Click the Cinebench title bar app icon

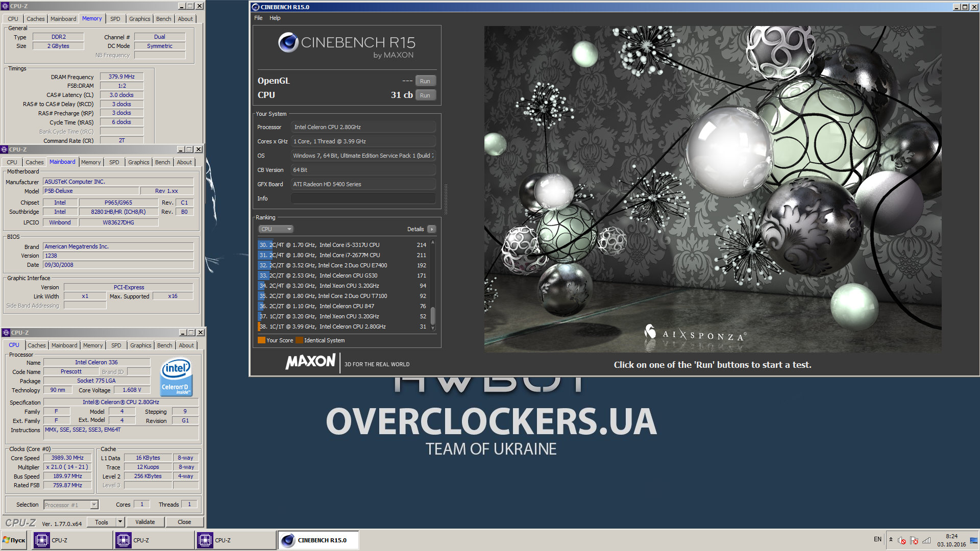tap(256, 7)
